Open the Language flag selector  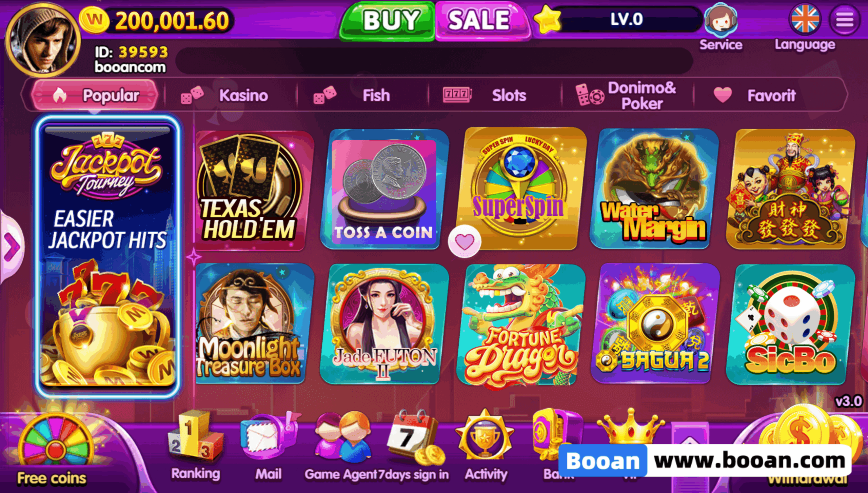(x=805, y=20)
